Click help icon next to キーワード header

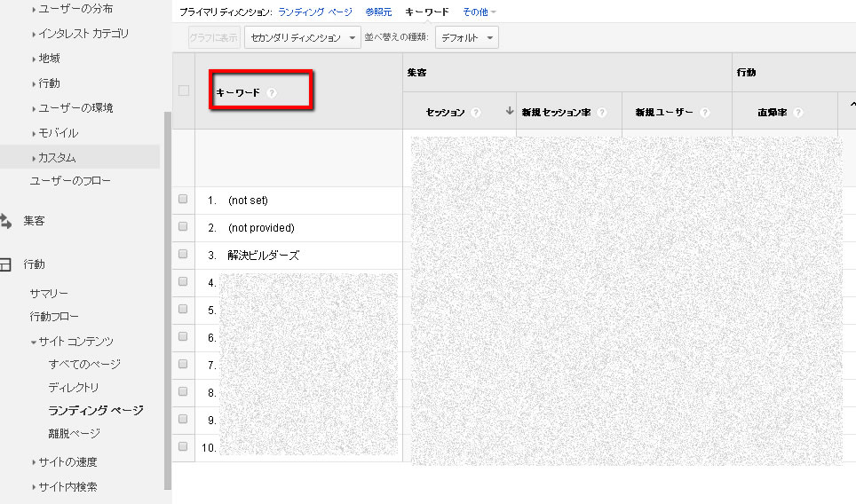click(x=272, y=93)
